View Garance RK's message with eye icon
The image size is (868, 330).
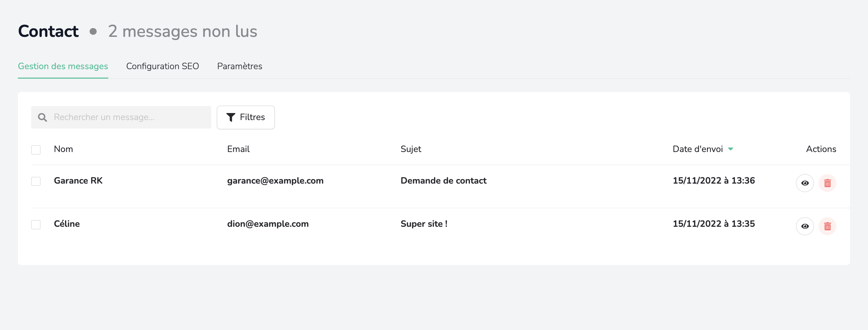[x=805, y=183]
